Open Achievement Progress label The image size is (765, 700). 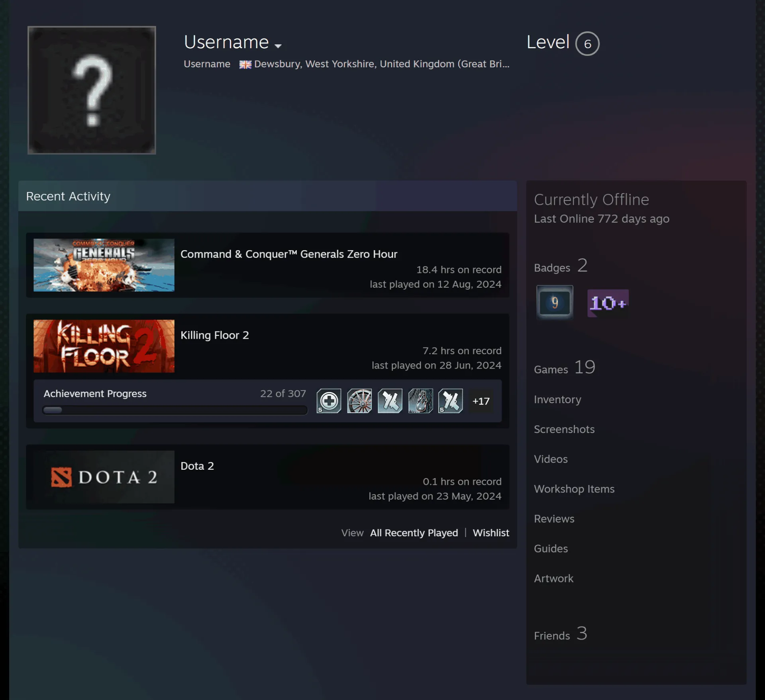click(x=95, y=394)
